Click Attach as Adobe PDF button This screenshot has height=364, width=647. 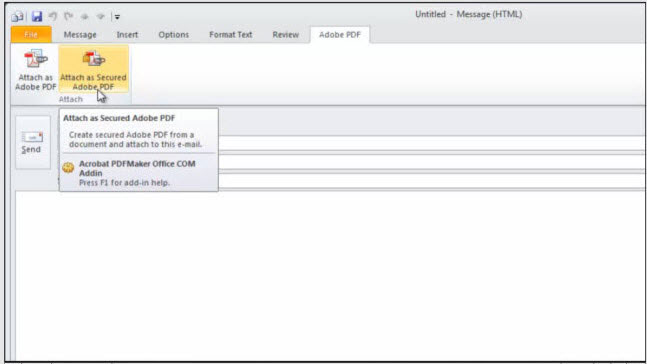[35, 70]
